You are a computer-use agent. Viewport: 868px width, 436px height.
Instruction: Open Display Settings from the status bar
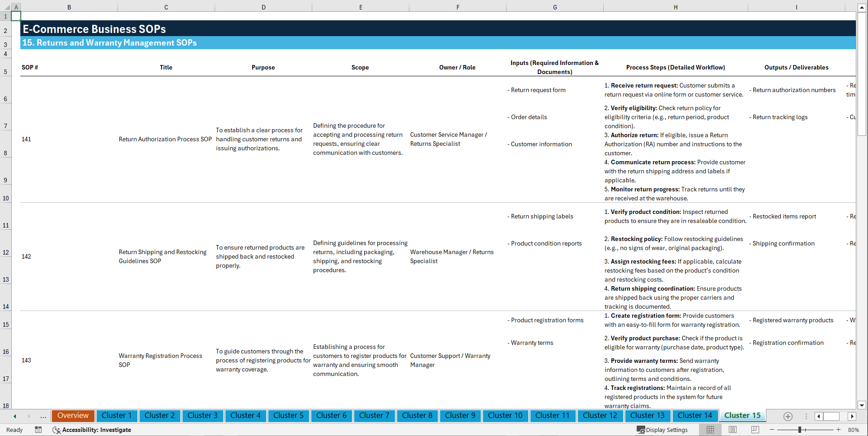(x=662, y=430)
